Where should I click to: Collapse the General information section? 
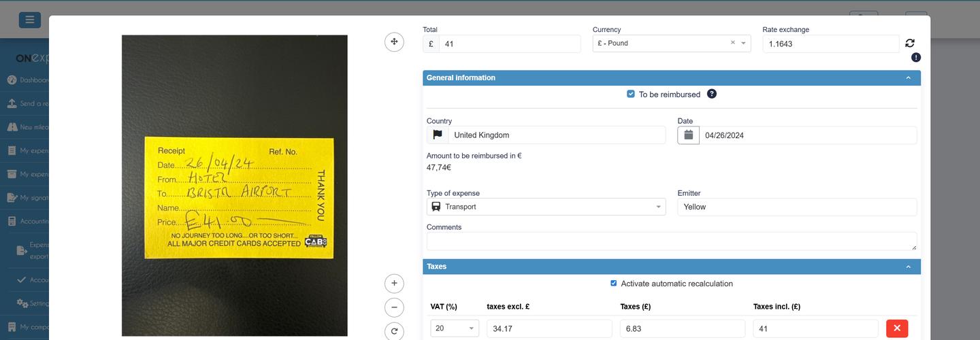908,78
